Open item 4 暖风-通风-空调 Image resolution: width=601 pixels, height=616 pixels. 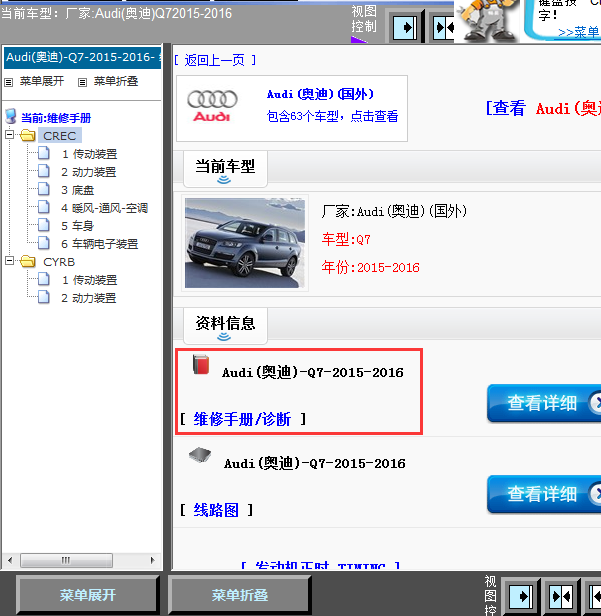[104, 208]
